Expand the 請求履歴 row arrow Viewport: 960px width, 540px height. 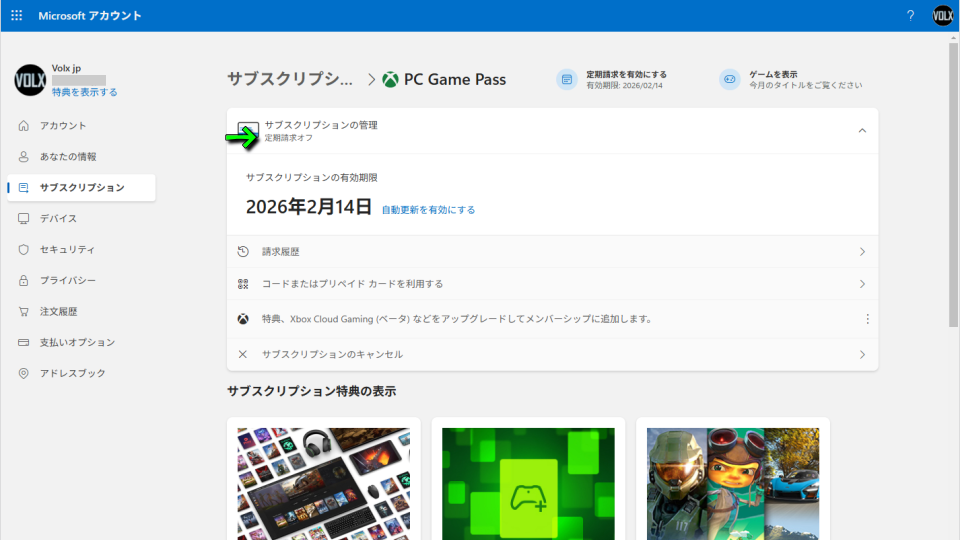pyautogui.click(x=862, y=252)
